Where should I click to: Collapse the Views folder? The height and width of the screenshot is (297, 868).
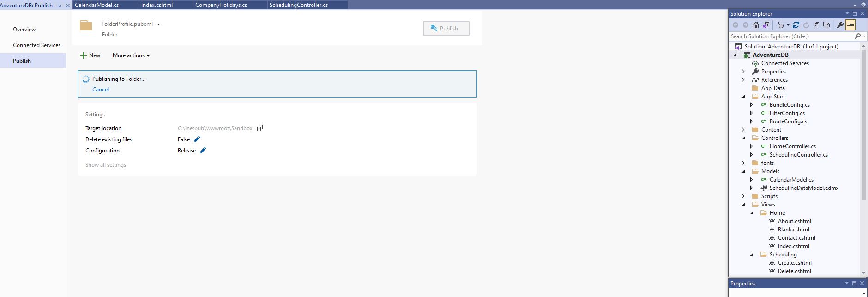pos(743,205)
